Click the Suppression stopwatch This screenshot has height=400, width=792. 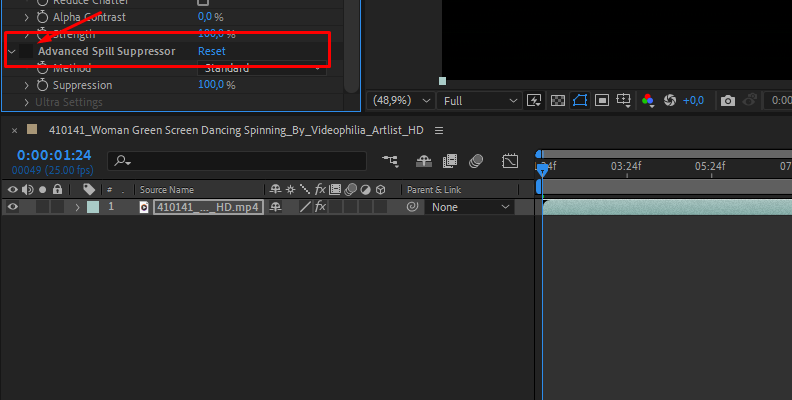click(42, 85)
